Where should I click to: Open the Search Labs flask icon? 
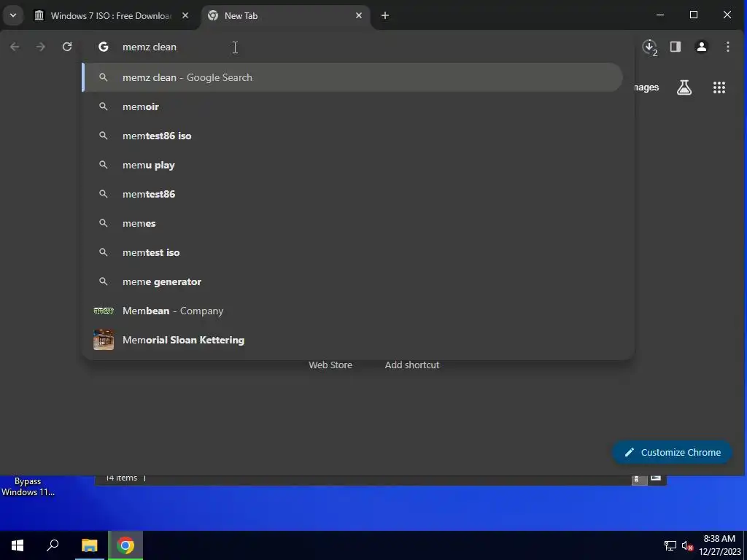pos(684,87)
